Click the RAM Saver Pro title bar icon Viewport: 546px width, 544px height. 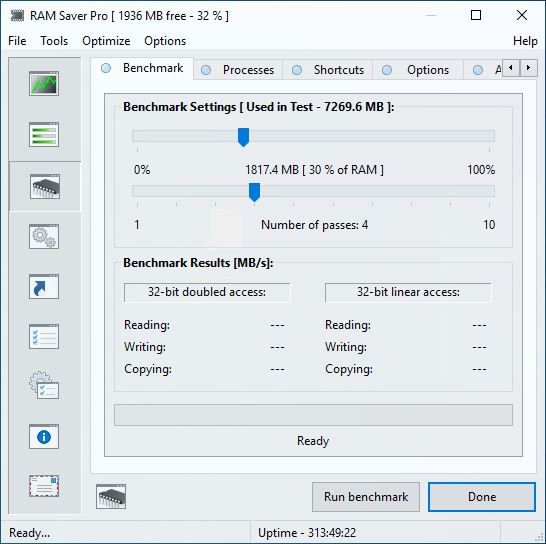[x=17, y=16]
